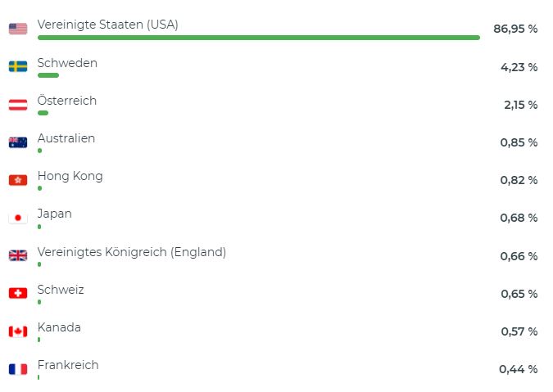Select the Schweden country label
553x392 pixels.
tap(67, 63)
